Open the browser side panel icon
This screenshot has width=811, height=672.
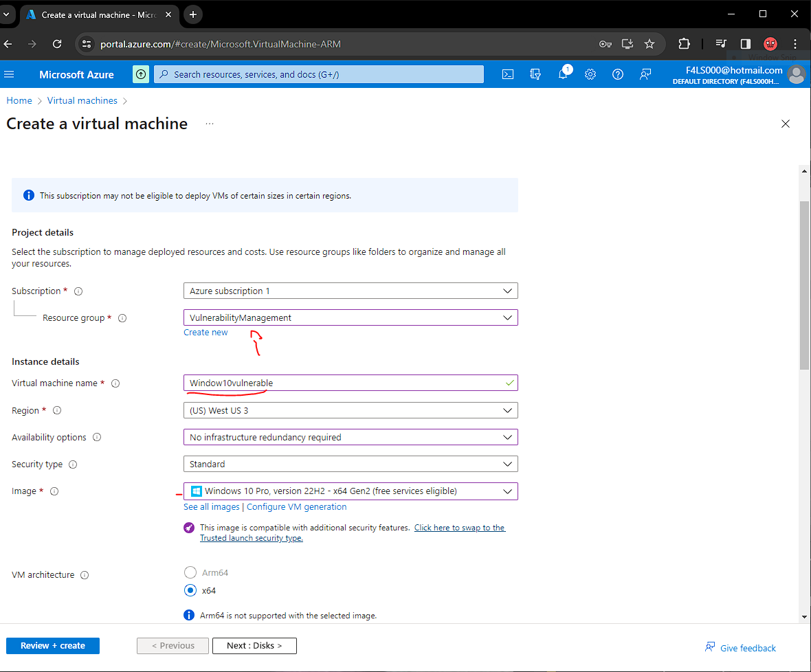pos(745,44)
